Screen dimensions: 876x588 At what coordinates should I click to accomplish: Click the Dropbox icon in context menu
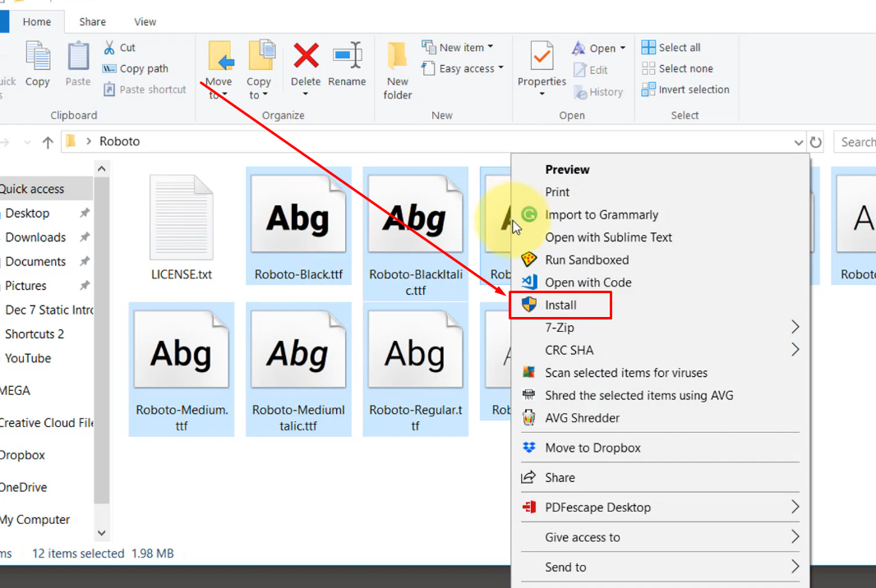pos(528,448)
